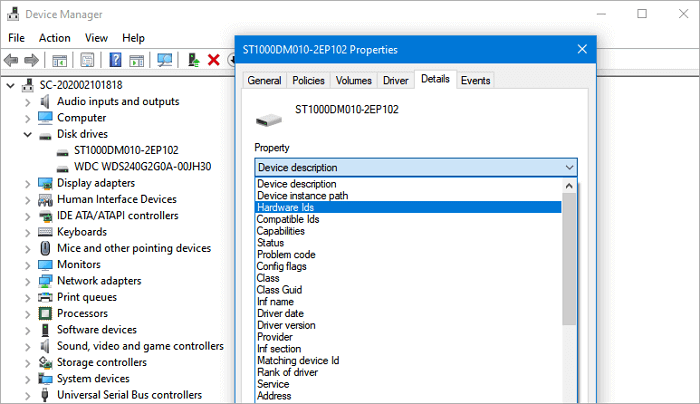The height and width of the screenshot is (404, 700).
Task: Click Scan for hardware changes monitor icon
Action: pyautogui.click(x=166, y=61)
